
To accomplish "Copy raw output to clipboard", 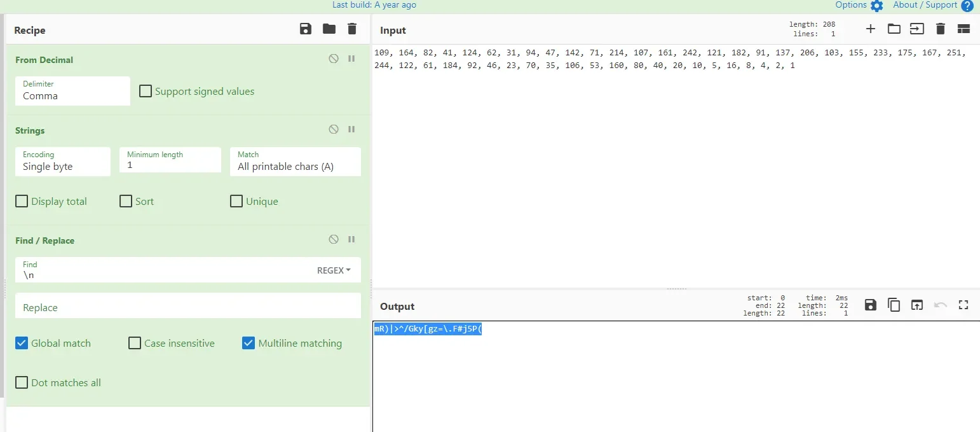I will [x=894, y=305].
